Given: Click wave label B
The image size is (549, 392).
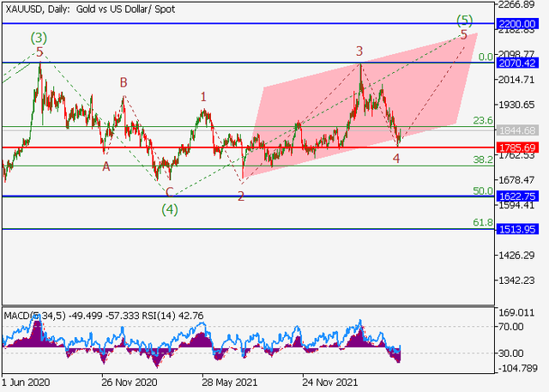Looking at the screenshot, I should (x=124, y=82).
